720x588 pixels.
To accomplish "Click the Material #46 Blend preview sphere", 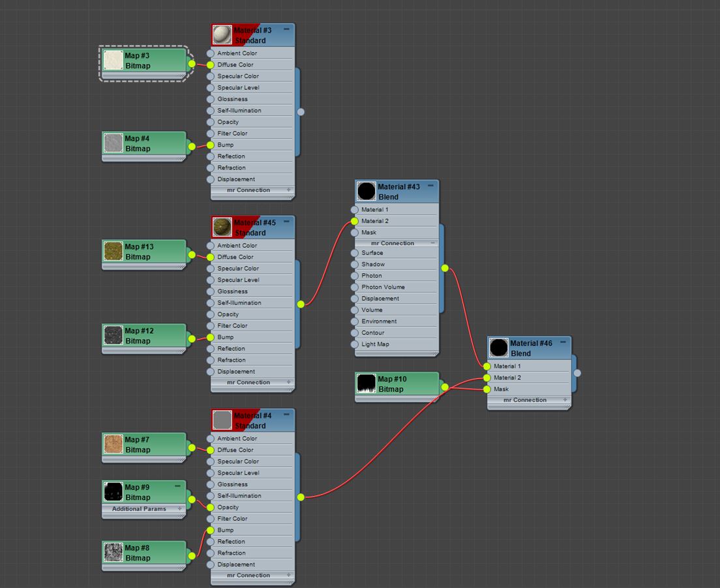I will pos(500,346).
